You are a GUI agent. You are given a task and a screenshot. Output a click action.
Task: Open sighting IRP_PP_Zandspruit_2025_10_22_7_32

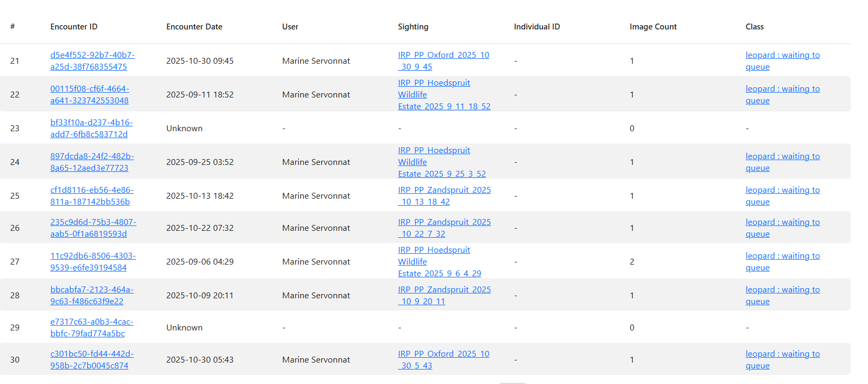(444, 222)
